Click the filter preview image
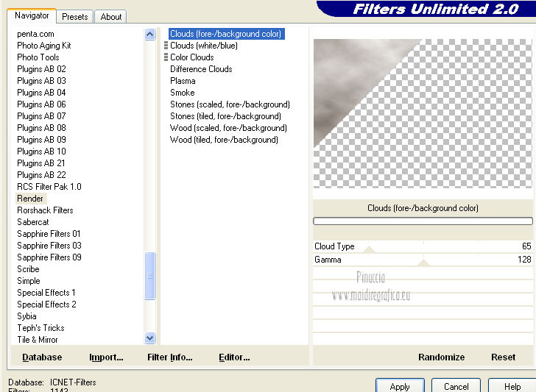This screenshot has width=536, height=392. click(x=423, y=113)
